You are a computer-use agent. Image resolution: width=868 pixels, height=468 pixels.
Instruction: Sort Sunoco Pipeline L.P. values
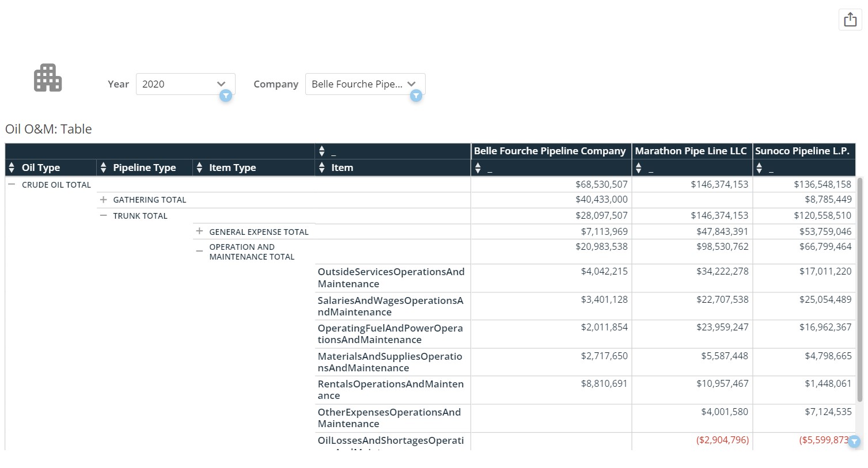759,168
